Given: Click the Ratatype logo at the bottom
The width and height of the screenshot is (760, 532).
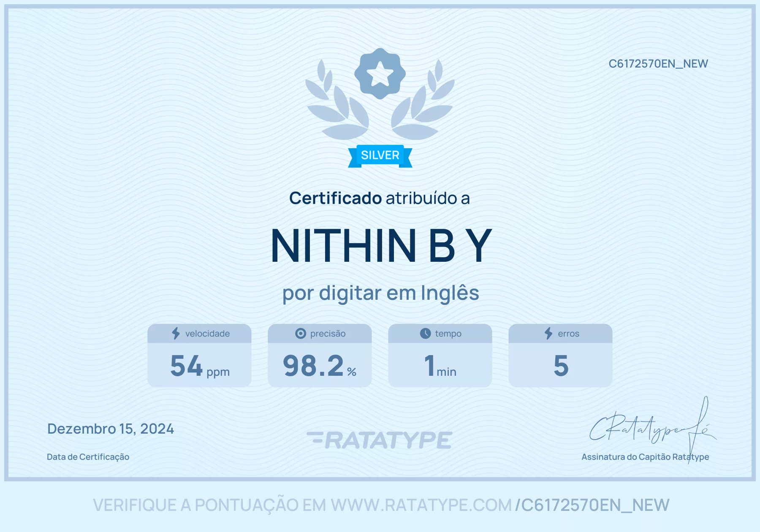Looking at the screenshot, I should coord(380,440).
